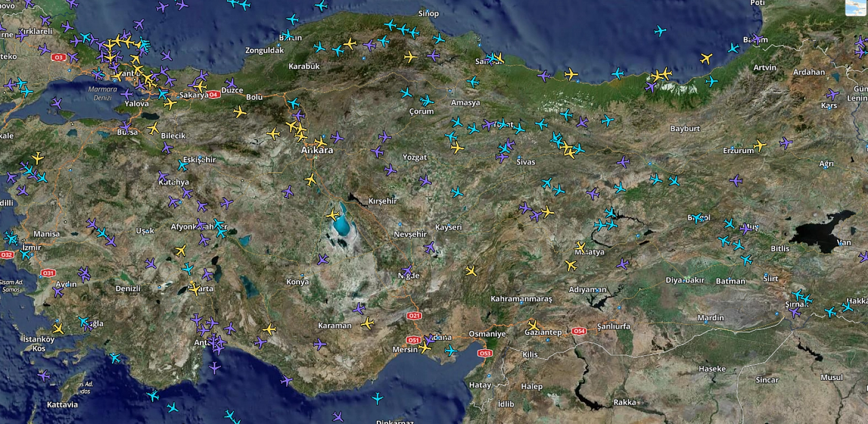
Task: Select cyan aircraft at Muğla label
Action: pyautogui.click(x=84, y=322)
